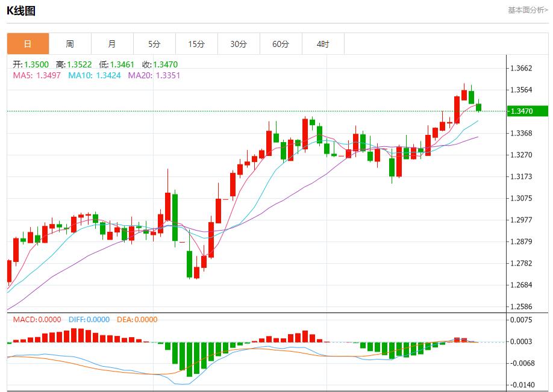Click the MA5 indicator label
Screen dimensions: 553x392
pos(37,75)
